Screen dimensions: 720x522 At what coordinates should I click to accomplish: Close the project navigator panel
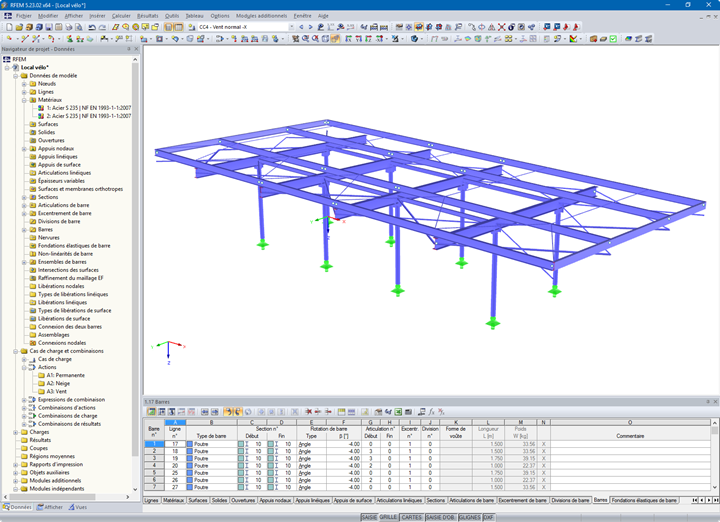136,49
